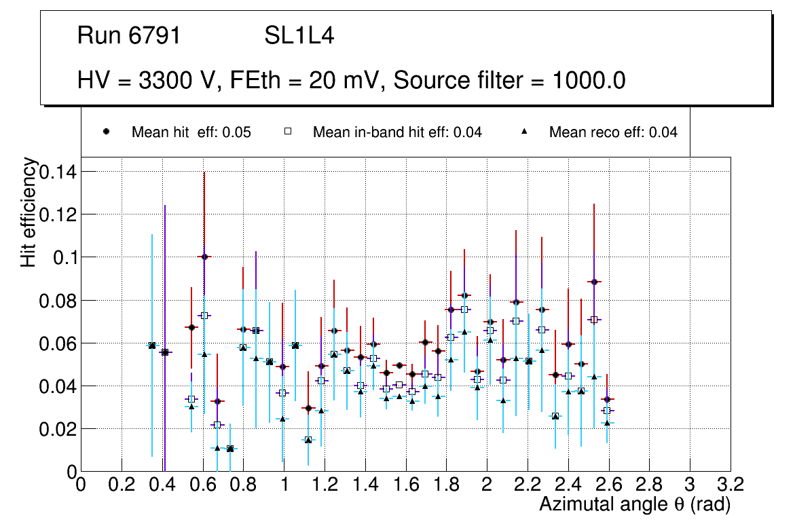
Task: Click the 1.6 tick label on x-axis
Action: click(405, 485)
